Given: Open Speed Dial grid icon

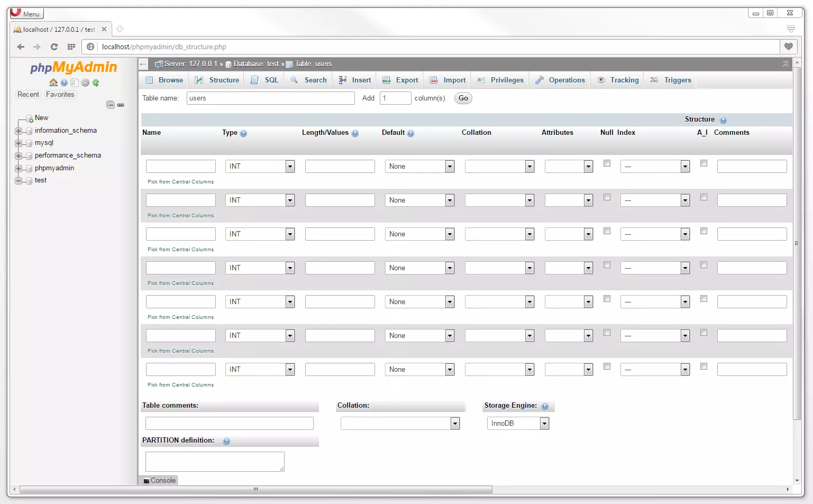Looking at the screenshot, I should (x=71, y=47).
